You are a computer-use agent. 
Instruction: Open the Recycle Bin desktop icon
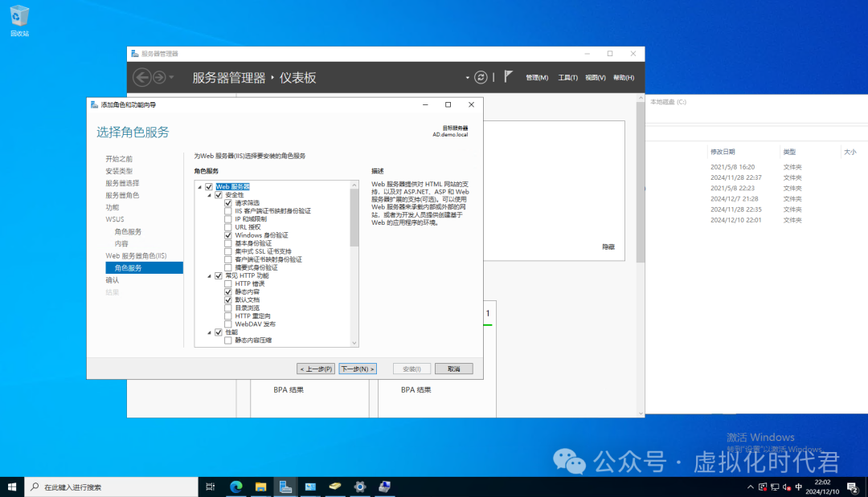pos(19,21)
